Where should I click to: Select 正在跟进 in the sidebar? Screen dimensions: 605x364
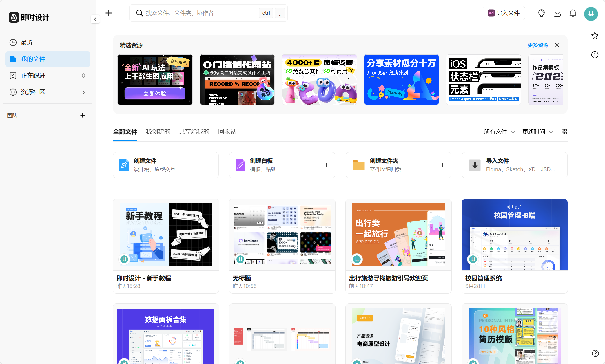[33, 75]
